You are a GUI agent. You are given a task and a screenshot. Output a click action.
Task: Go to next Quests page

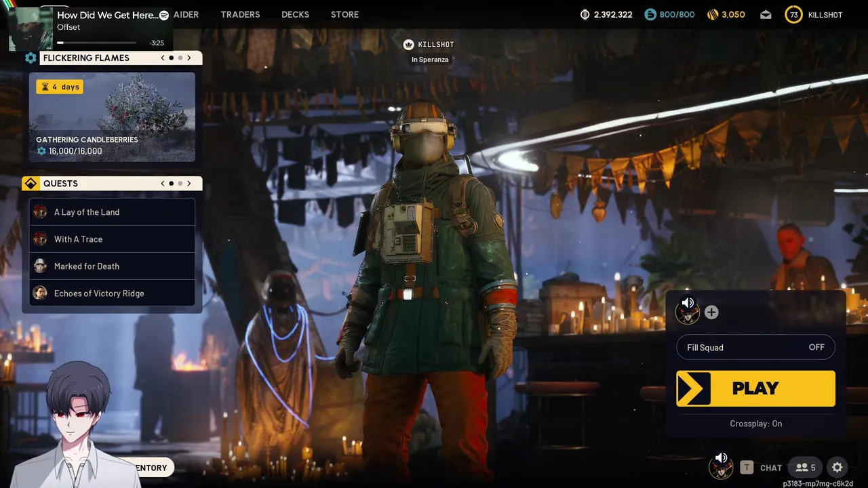(x=189, y=184)
